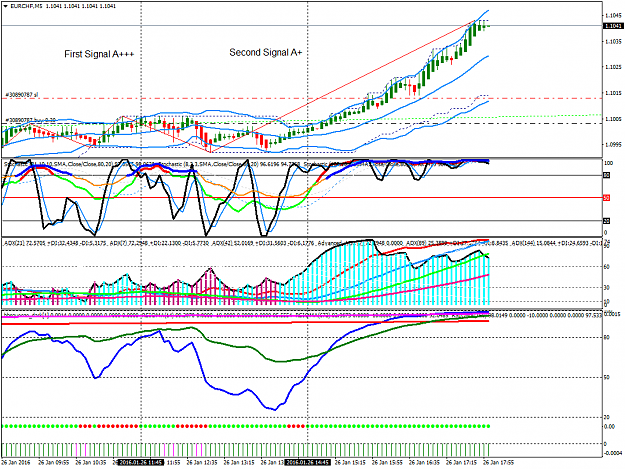625x469 pixels.
Task: Select the 'First Signal A+++' text label
Action: pos(99,54)
